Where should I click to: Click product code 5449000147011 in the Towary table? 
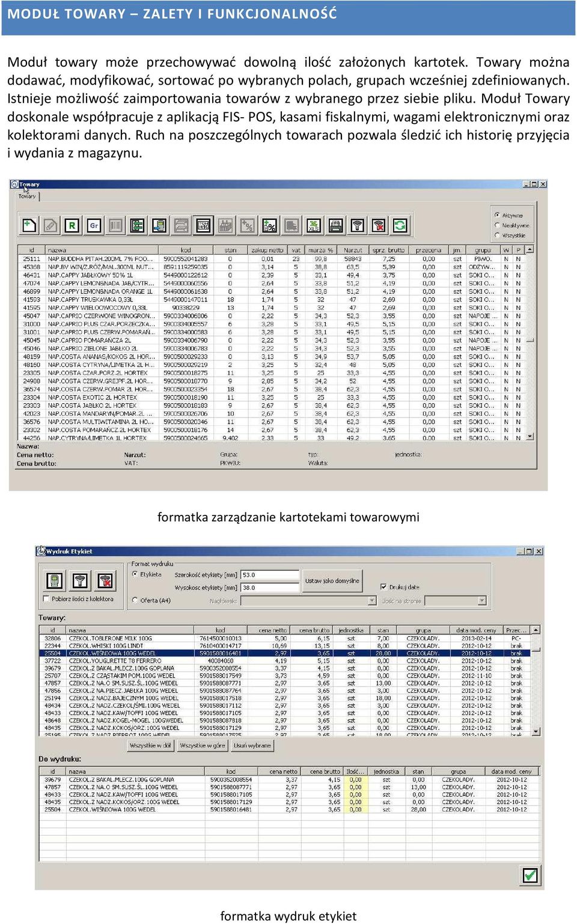click(x=185, y=299)
